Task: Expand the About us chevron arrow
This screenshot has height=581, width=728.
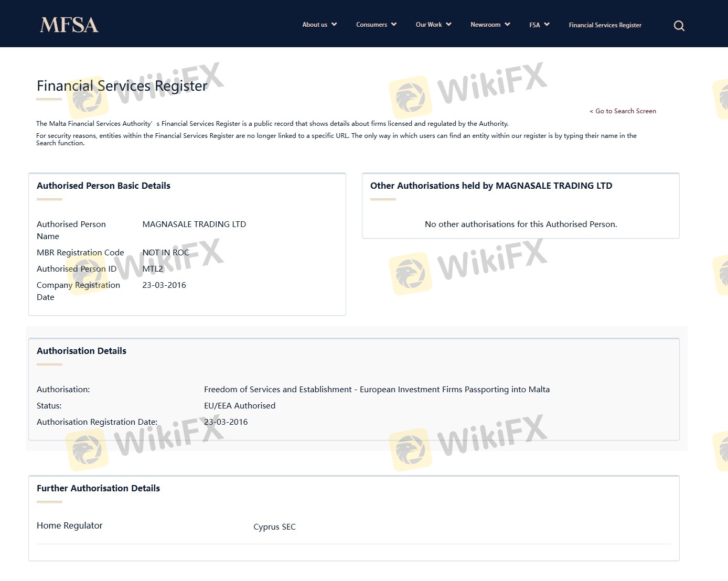Action: pos(334,24)
